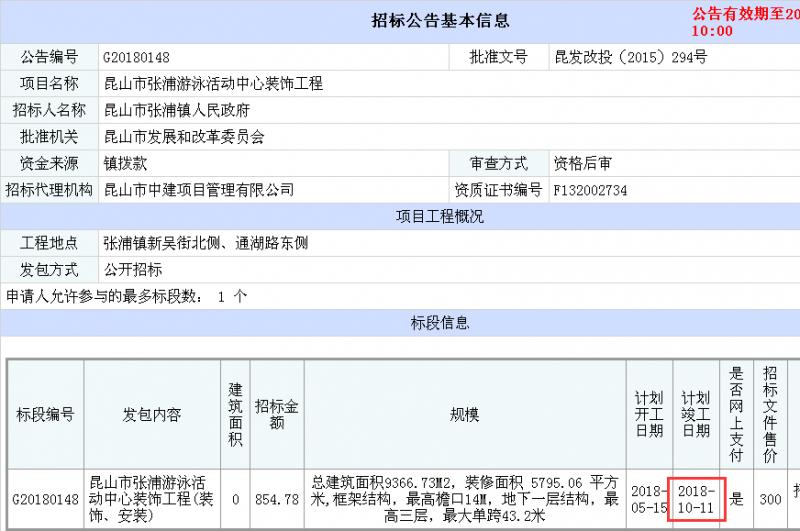Click the 工程地点 label
The width and height of the screenshot is (800, 531).
[49, 243]
